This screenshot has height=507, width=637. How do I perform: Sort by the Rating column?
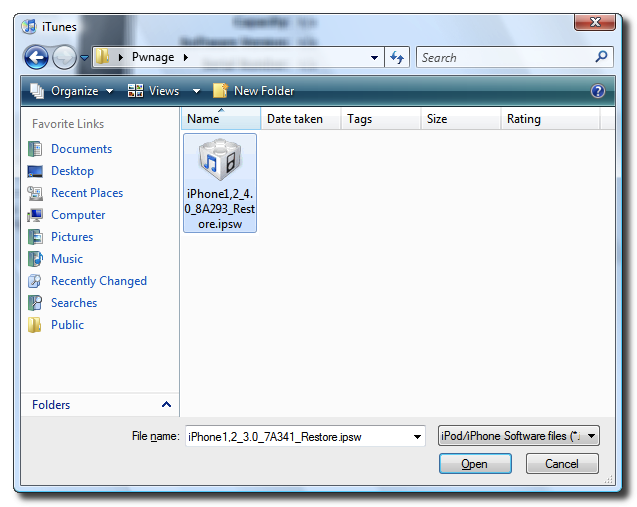(x=550, y=119)
